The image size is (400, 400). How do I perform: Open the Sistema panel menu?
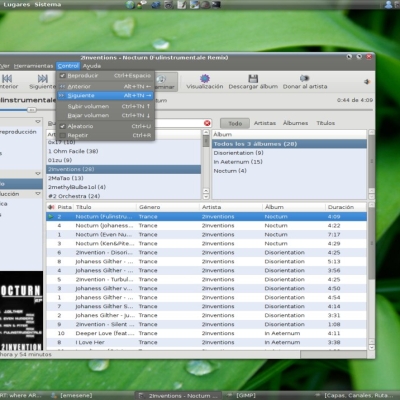(x=48, y=5)
